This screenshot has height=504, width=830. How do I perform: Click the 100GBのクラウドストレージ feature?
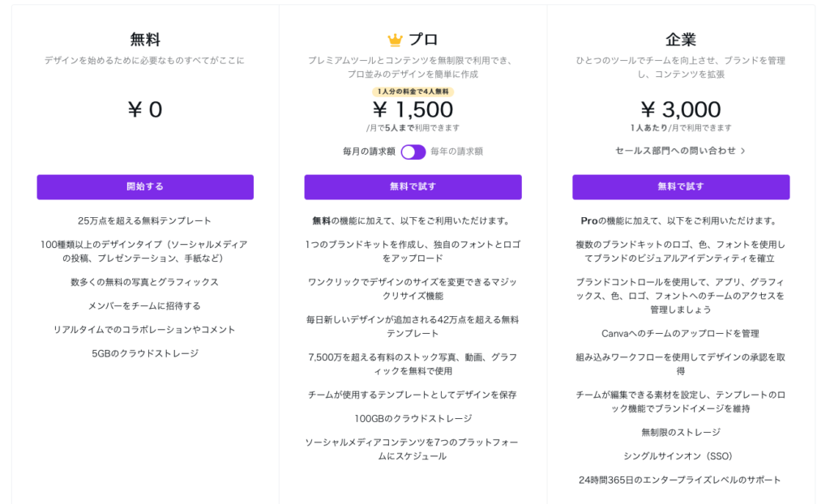(413, 419)
